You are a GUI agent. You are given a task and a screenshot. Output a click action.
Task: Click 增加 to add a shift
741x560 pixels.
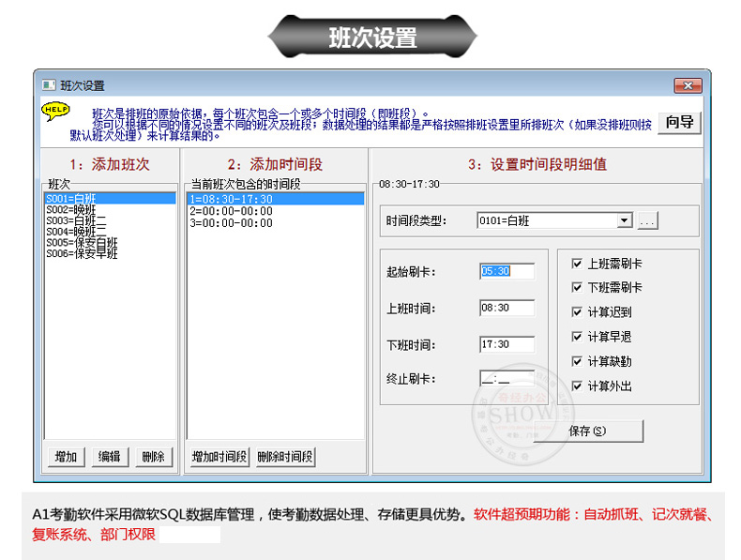coord(67,457)
